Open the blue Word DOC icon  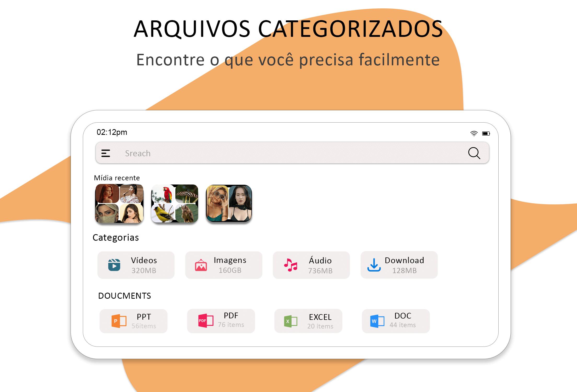377,321
